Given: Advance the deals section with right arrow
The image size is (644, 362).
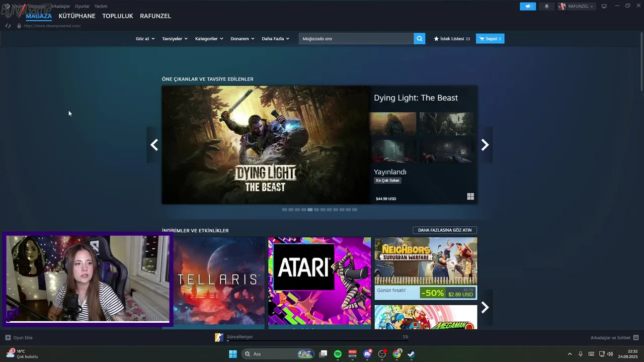Looking at the screenshot, I should pos(485,307).
